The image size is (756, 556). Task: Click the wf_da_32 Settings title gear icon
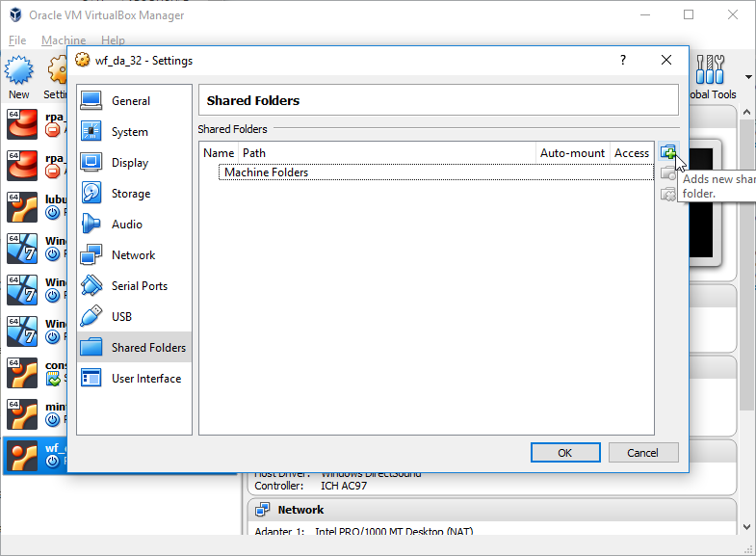pos(83,60)
